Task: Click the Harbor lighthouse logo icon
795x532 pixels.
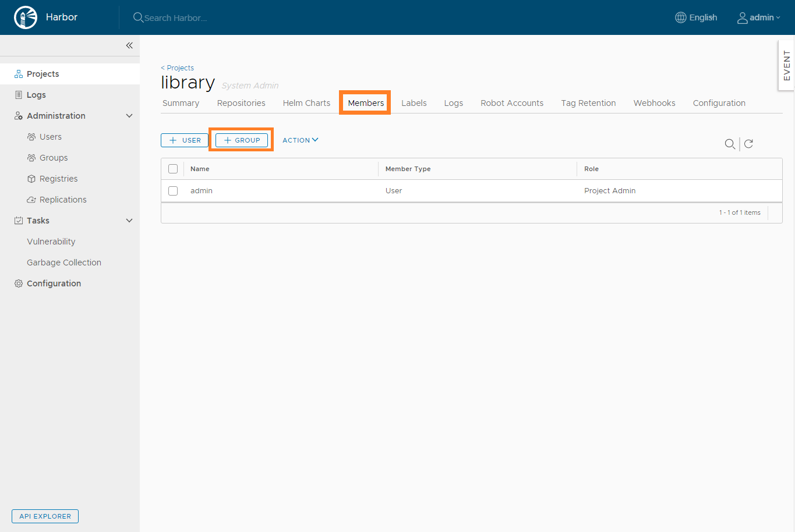Action: pos(25,17)
